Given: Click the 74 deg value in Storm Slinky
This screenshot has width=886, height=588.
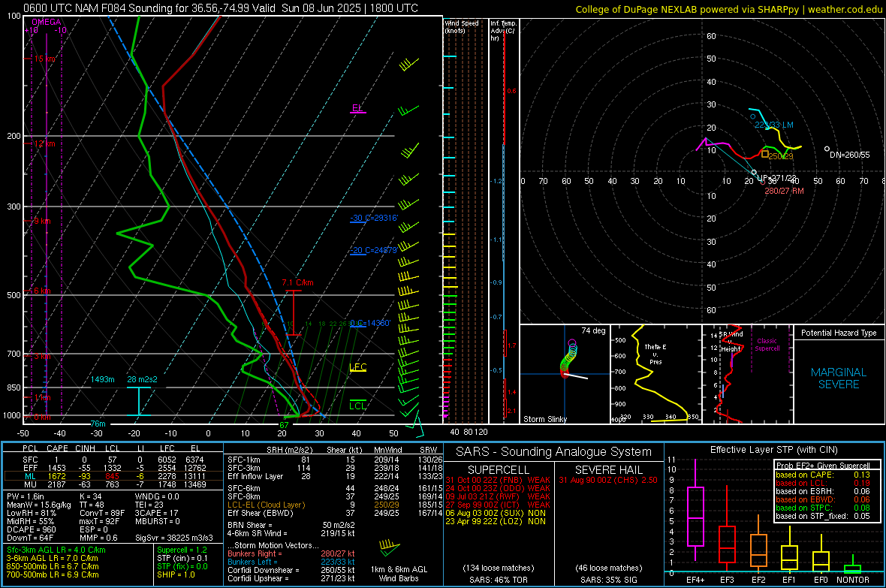Looking at the screenshot, I should click(x=593, y=330).
